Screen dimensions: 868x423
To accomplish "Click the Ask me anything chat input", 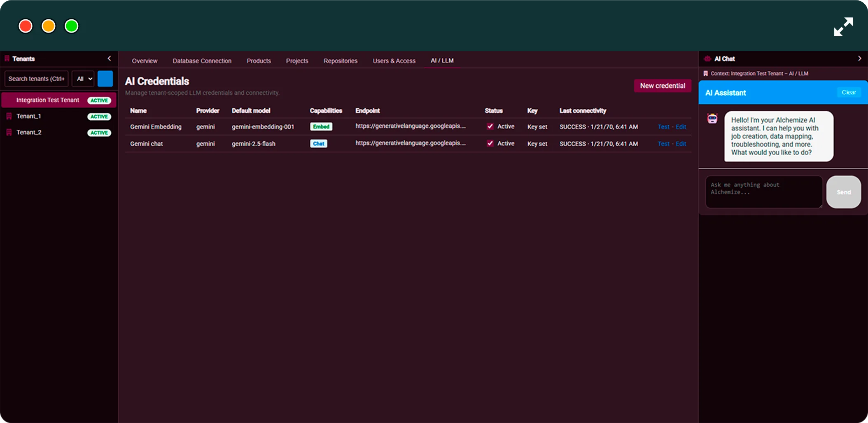I will (x=764, y=192).
